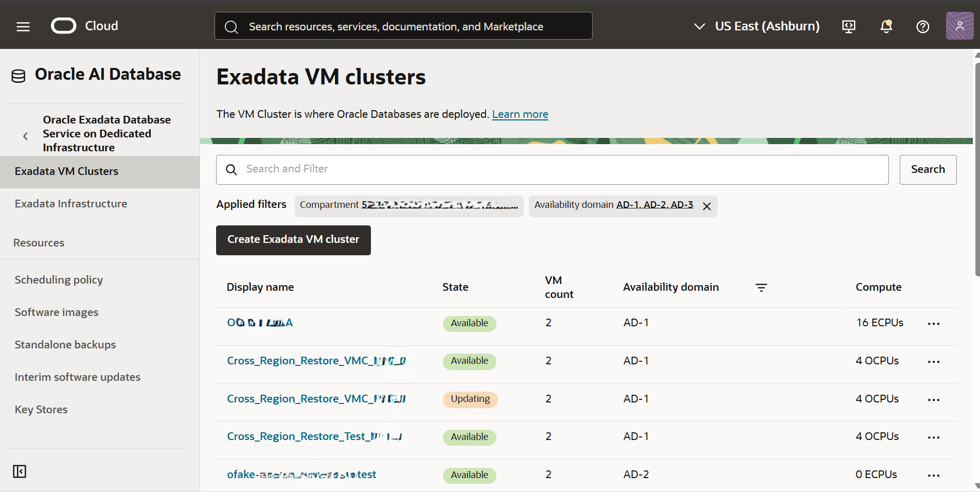Click the help question mark icon
This screenshot has width=980, height=492.
point(922,26)
